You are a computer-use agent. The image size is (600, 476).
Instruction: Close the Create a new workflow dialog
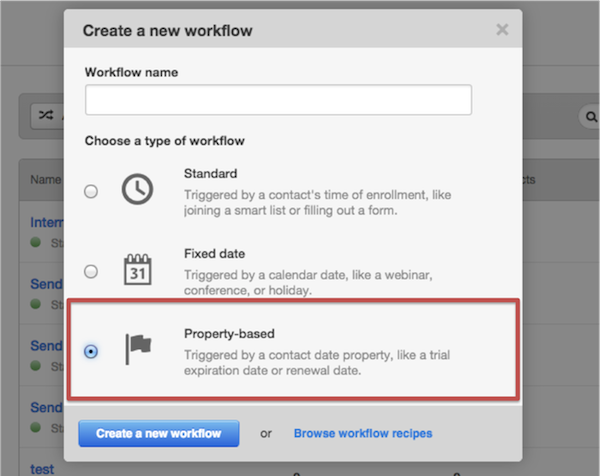501,30
